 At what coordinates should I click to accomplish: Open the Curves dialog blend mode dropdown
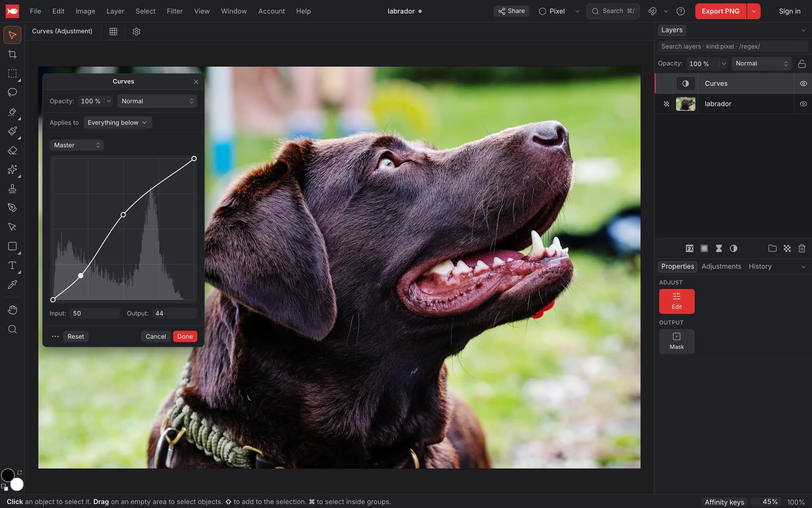pyautogui.click(x=157, y=101)
